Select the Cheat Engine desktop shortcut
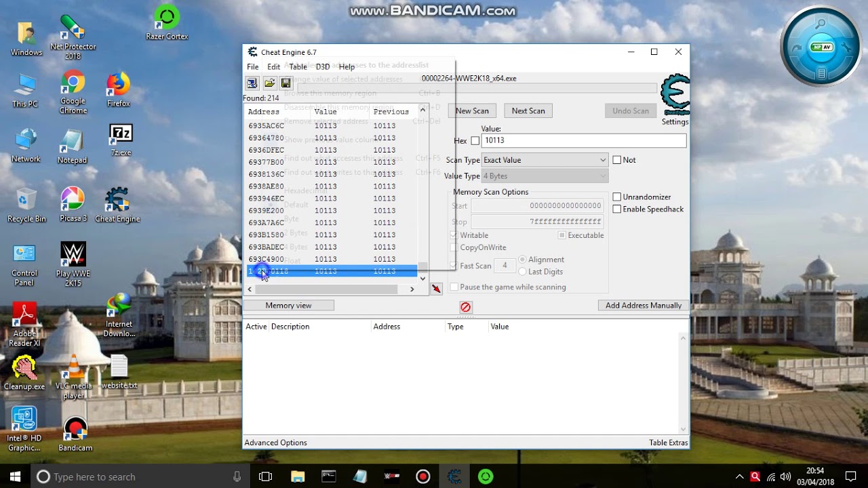Viewport: 868px width, 488px height. click(117, 205)
